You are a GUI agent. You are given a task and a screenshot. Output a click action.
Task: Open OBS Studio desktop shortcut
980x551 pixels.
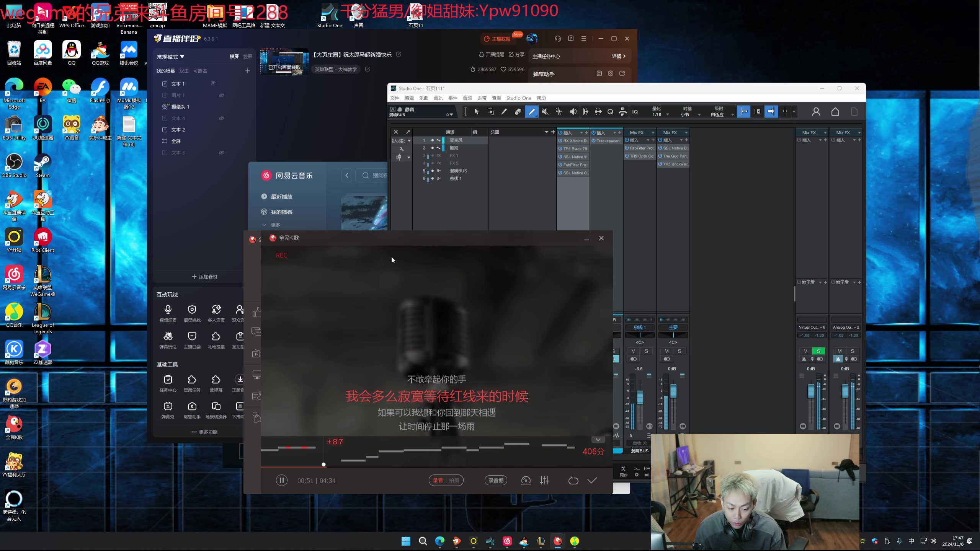click(x=14, y=165)
